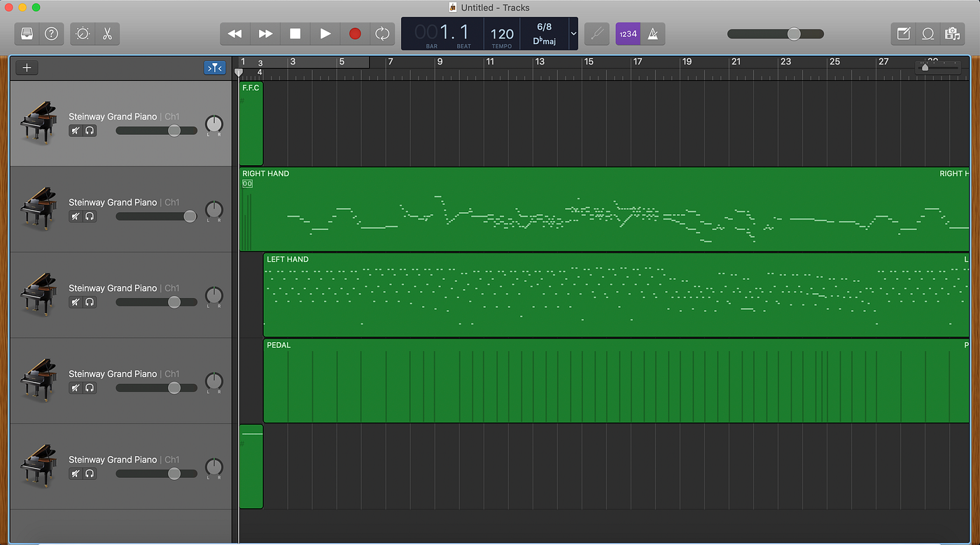Fast-forward the playhead
Viewport: 980px width, 545px height.
265,34
